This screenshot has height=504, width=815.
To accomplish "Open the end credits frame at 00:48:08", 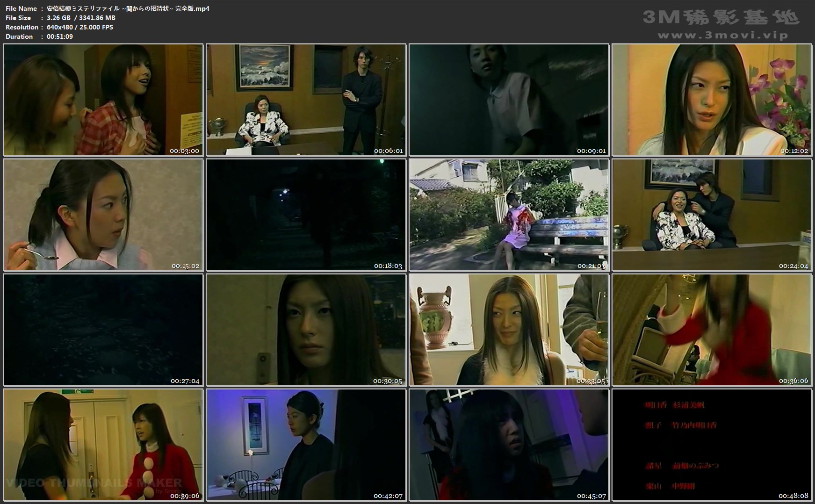I will (x=712, y=445).
